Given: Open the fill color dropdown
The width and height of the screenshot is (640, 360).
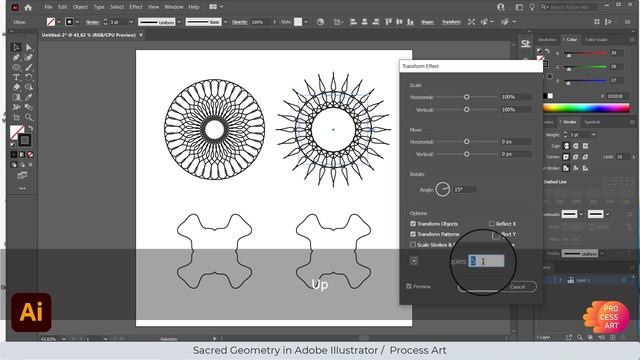Looking at the screenshot, I should coord(59,22).
